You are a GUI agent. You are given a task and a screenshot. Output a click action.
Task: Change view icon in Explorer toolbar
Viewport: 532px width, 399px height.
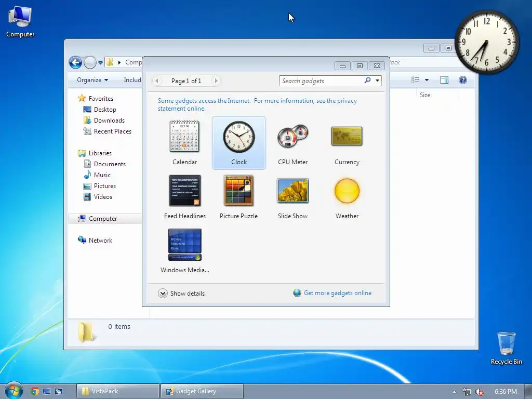pyautogui.click(x=415, y=79)
